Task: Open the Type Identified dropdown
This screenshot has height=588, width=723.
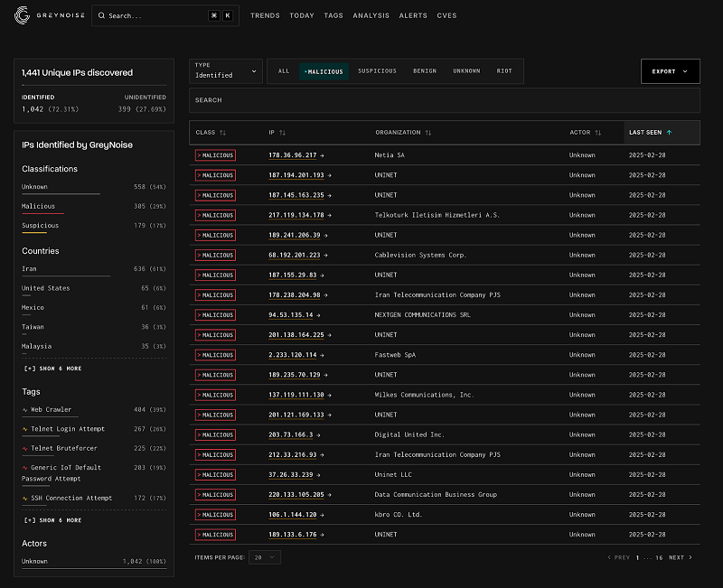Action: pos(226,71)
